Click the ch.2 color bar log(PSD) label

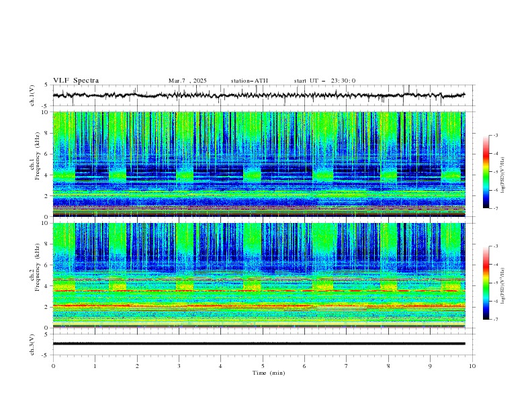(x=503, y=286)
